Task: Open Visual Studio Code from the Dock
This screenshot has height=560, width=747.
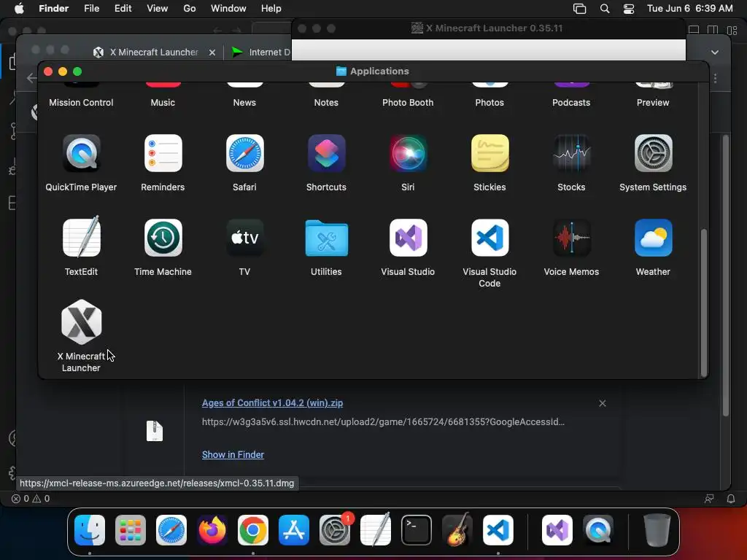Action: point(498,530)
